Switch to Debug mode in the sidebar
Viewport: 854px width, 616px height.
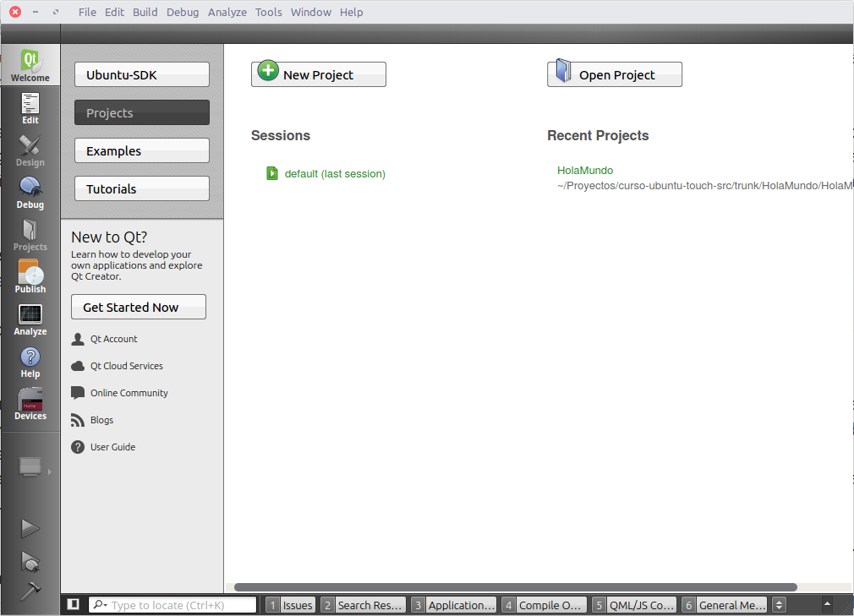30,194
